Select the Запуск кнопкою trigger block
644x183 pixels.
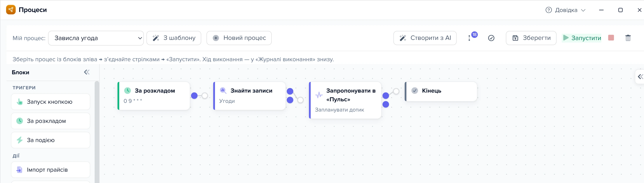[x=50, y=102]
